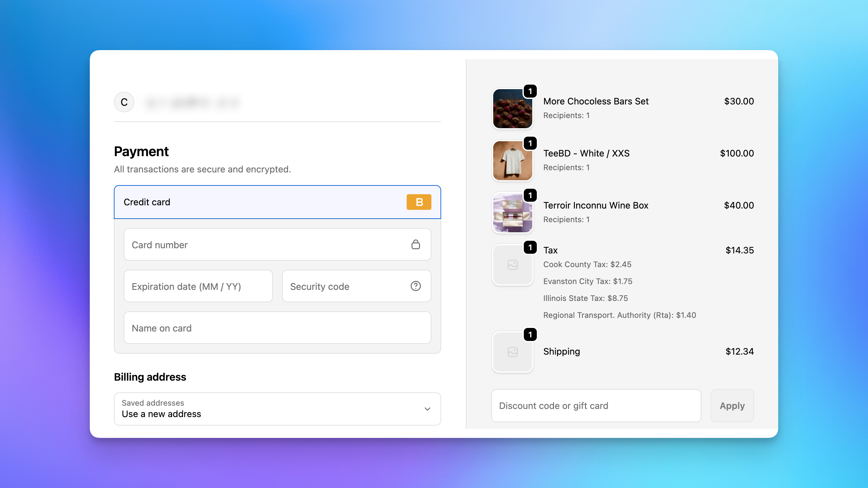Screen dimensions: 868x488
Task: Click the Billing address section heading
Action: 150,376
